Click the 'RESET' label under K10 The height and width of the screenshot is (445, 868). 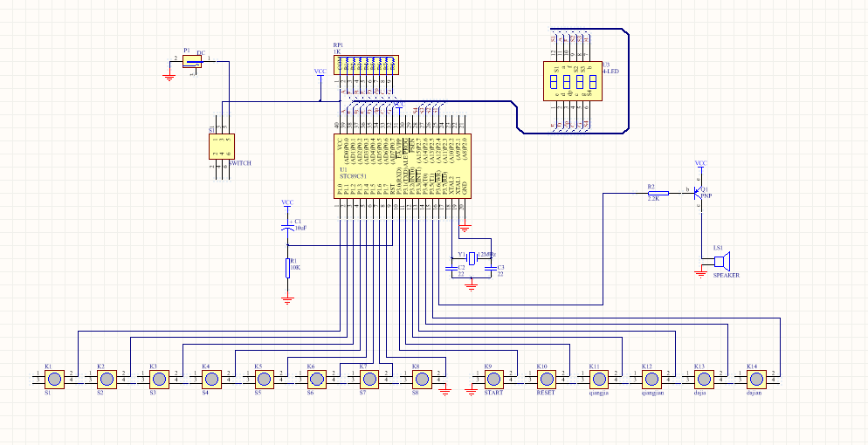pos(546,393)
